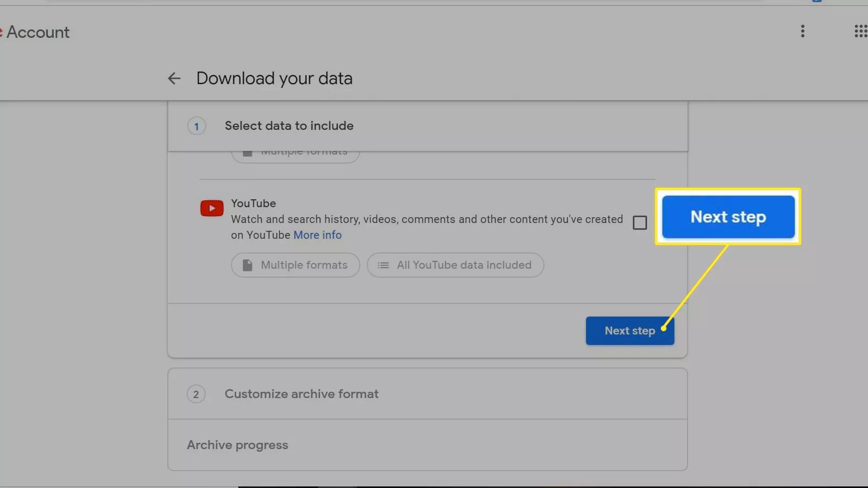Open YouTube Multiple formats options
The height and width of the screenshot is (488, 868).
(x=295, y=265)
